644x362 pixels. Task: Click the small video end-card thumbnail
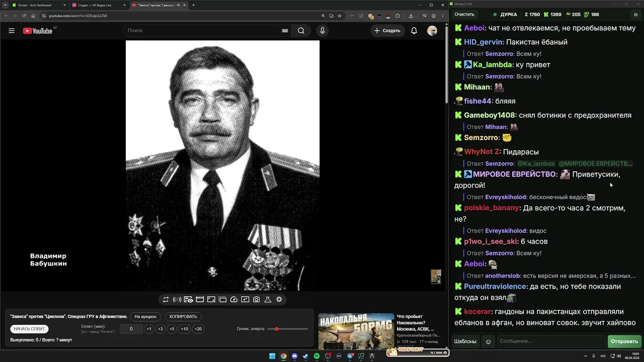pyautogui.click(x=436, y=277)
